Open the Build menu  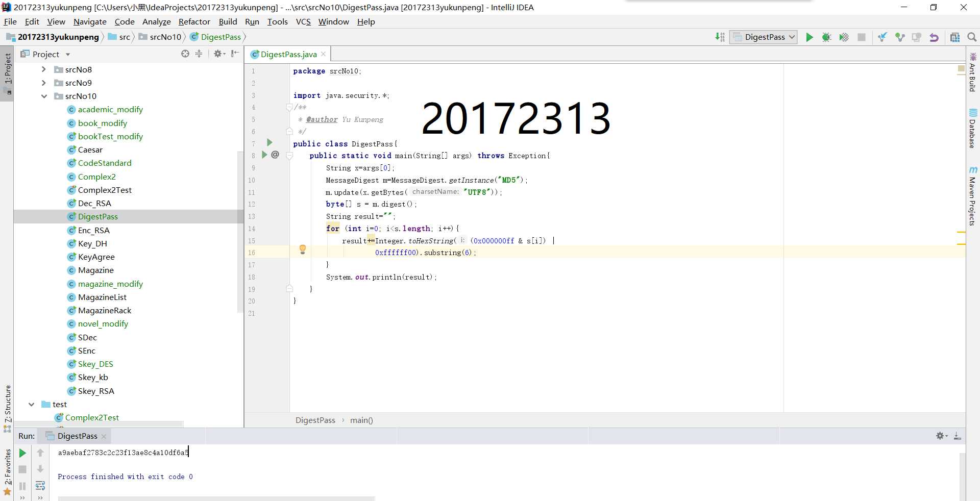(228, 21)
